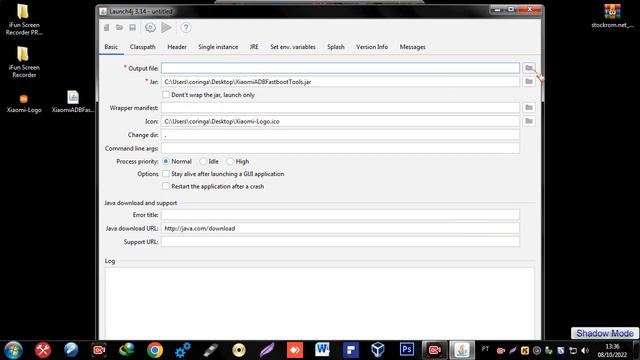The height and width of the screenshot is (360, 640).
Task: Select the iFun Screen Recorder PR desktop folder
Action: tap(24, 20)
